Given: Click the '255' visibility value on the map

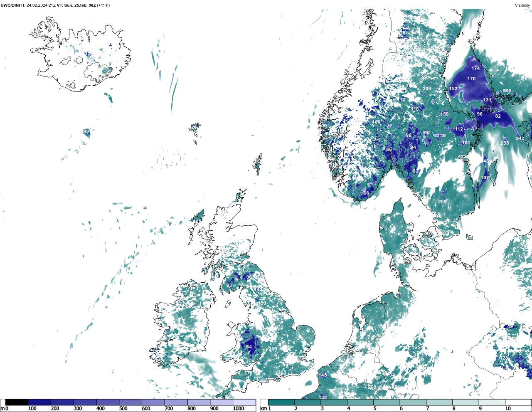Looking at the screenshot, I should click(505, 143).
